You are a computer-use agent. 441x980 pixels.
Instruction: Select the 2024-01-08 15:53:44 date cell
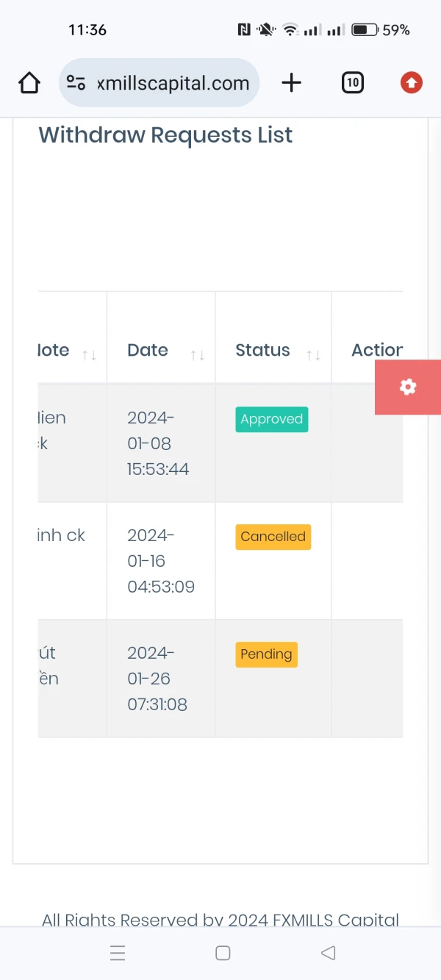coord(157,443)
